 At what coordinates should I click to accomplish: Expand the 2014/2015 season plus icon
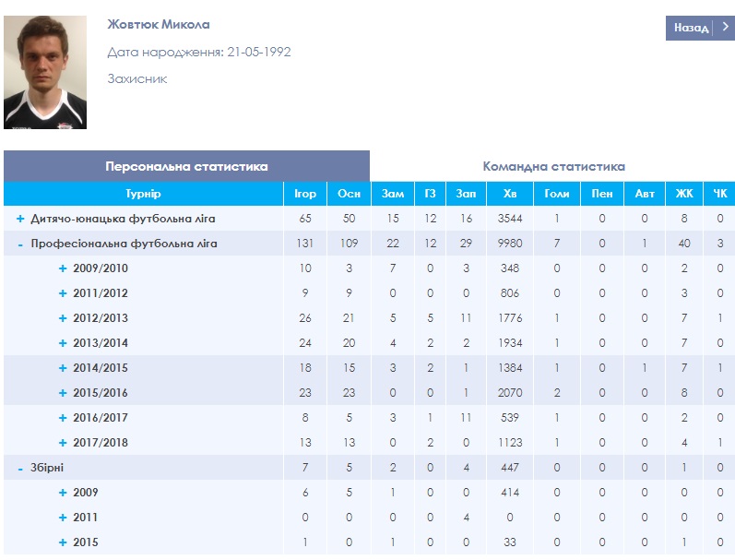pos(63,368)
